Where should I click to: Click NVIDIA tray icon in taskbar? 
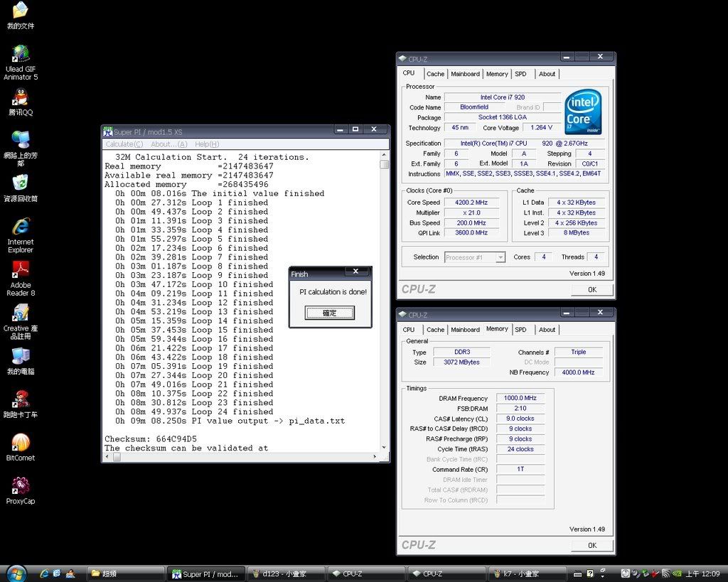click(x=678, y=573)
